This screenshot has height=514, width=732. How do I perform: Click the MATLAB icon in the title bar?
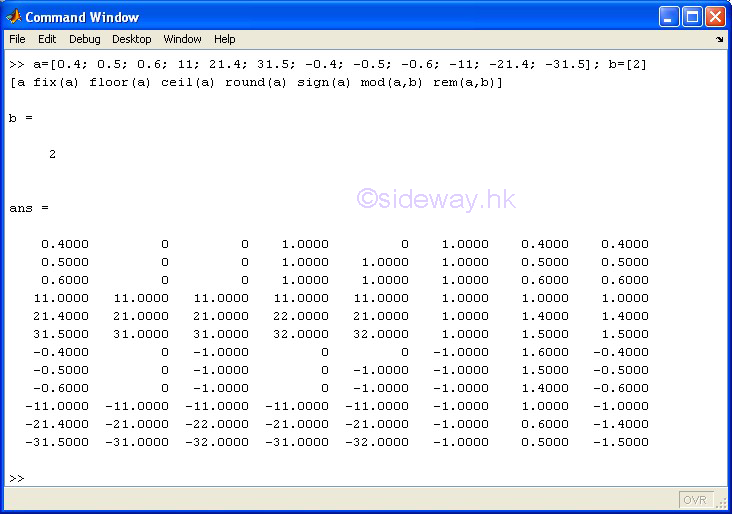click(14, 17)
